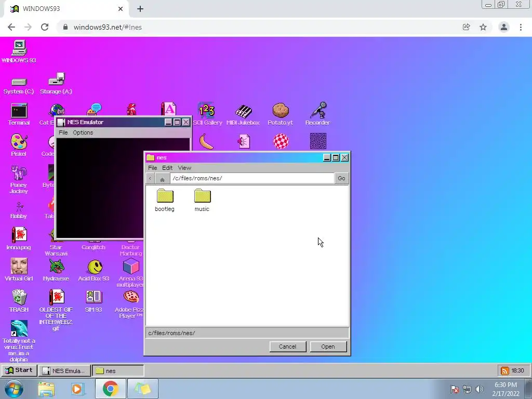Click the /c/files/roms/nes/ path field
Image resolution: width=532 pixels, height=399 pixels.
point(252,179)
